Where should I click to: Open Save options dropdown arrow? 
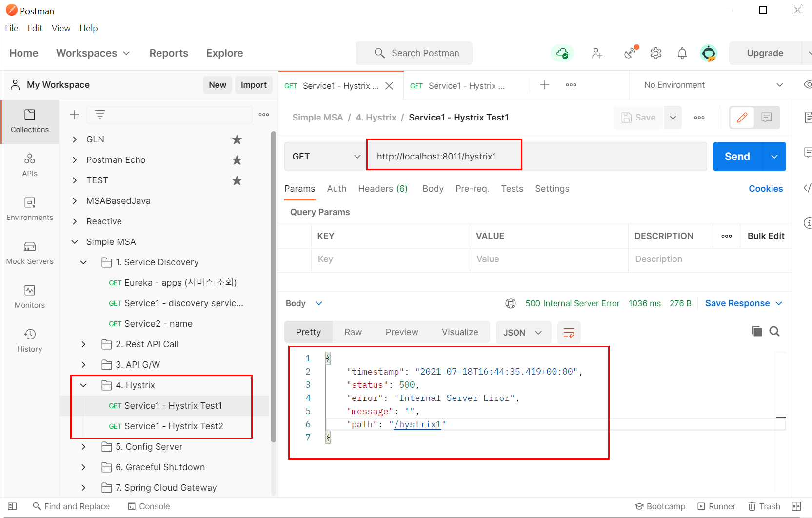point(673,118)
